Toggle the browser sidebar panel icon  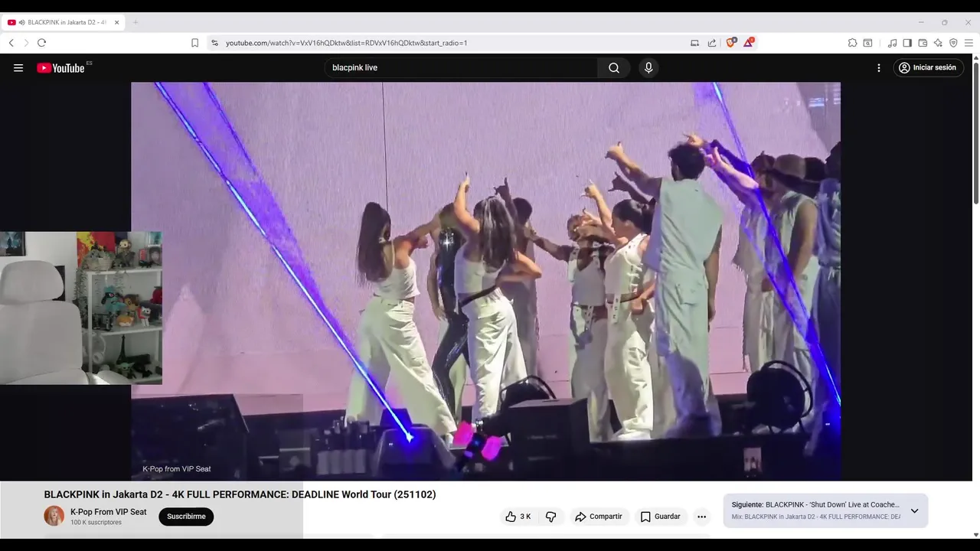907,43
